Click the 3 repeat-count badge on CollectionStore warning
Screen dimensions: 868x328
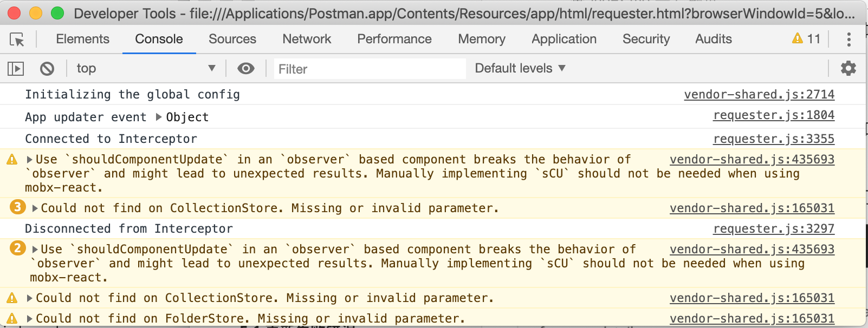[x=17, y=207]
